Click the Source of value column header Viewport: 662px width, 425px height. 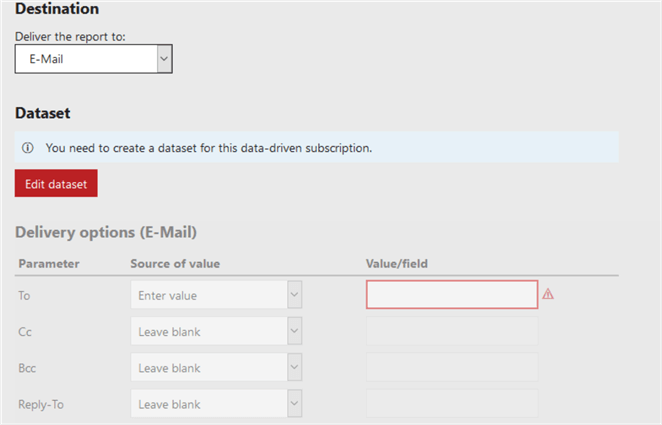tap(175, 264)
